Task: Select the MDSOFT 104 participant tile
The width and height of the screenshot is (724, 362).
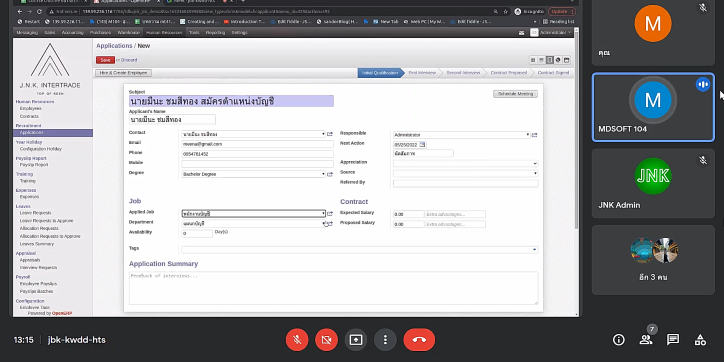Action: coord(653,107)
